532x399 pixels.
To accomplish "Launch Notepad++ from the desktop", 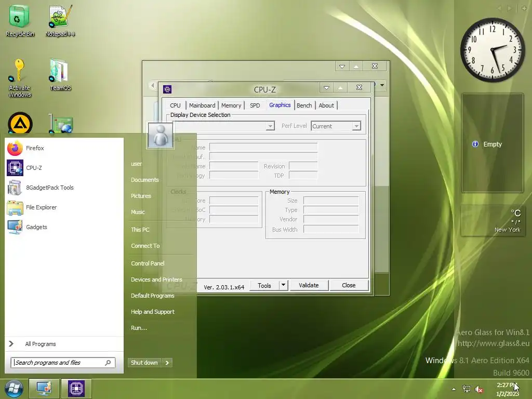I will [60, 21].
